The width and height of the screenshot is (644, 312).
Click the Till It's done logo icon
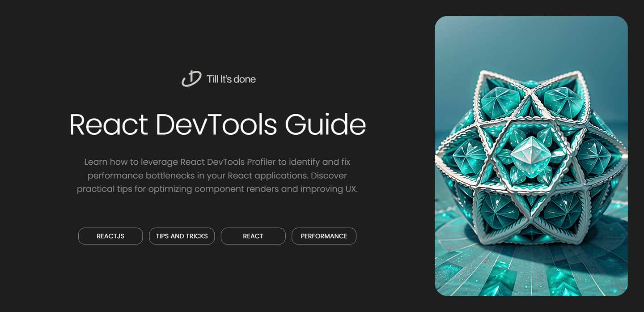[191, 79]
